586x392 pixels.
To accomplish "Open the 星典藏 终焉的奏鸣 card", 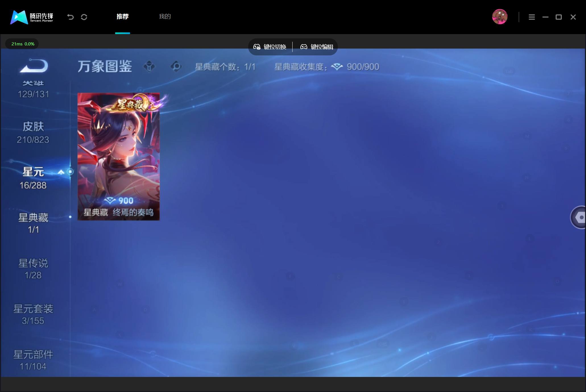I will (x=119, y=157).
